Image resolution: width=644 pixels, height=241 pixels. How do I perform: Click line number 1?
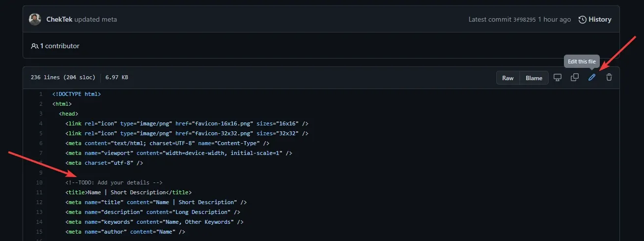pos(41,94)
